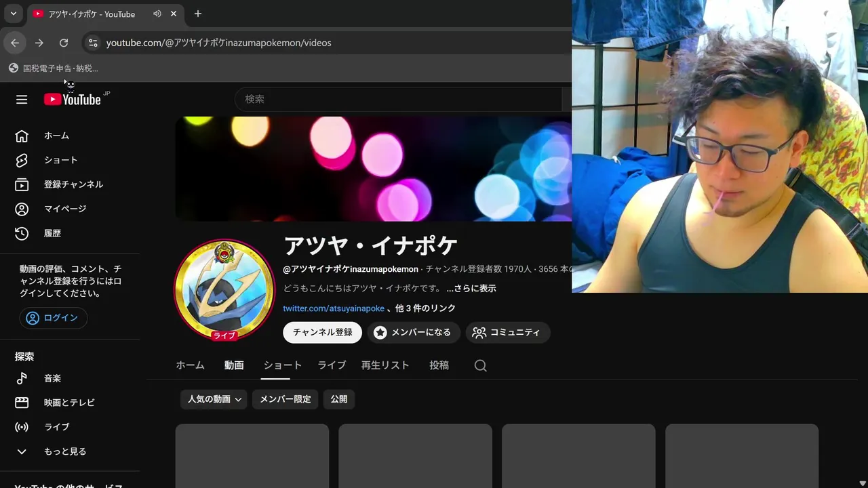The width and height of the screenshot is (868, 488).
Task: Open 音楽 under 探索
Action: point(70,378)
